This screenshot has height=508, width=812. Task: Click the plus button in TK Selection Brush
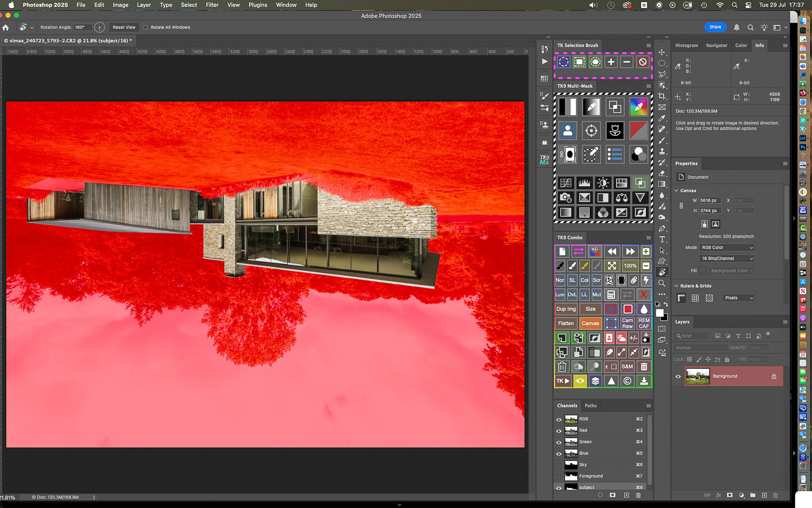click(611, 62)
